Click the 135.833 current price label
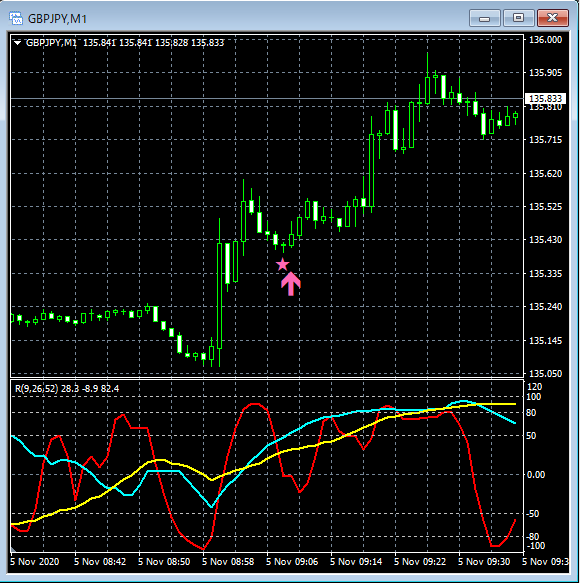581x583 pixels. 545,99
